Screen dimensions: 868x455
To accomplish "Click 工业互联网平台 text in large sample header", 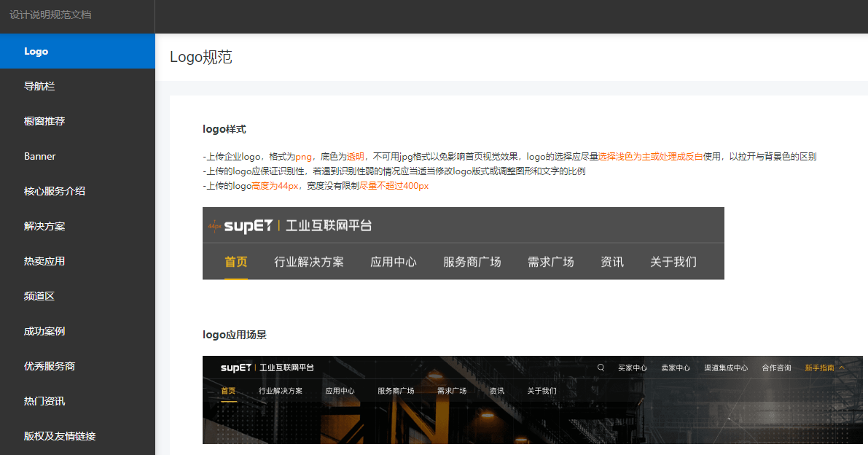I will pos(329,226).
